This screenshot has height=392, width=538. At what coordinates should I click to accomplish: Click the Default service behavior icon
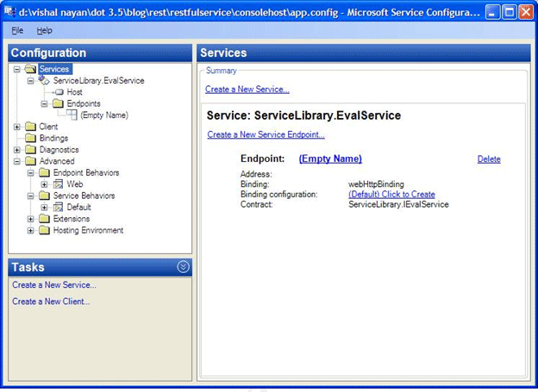pos(59,207)
